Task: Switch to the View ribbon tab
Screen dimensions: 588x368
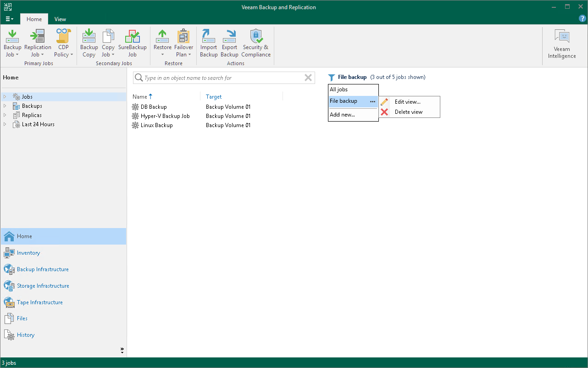Action: click(60, 19)
